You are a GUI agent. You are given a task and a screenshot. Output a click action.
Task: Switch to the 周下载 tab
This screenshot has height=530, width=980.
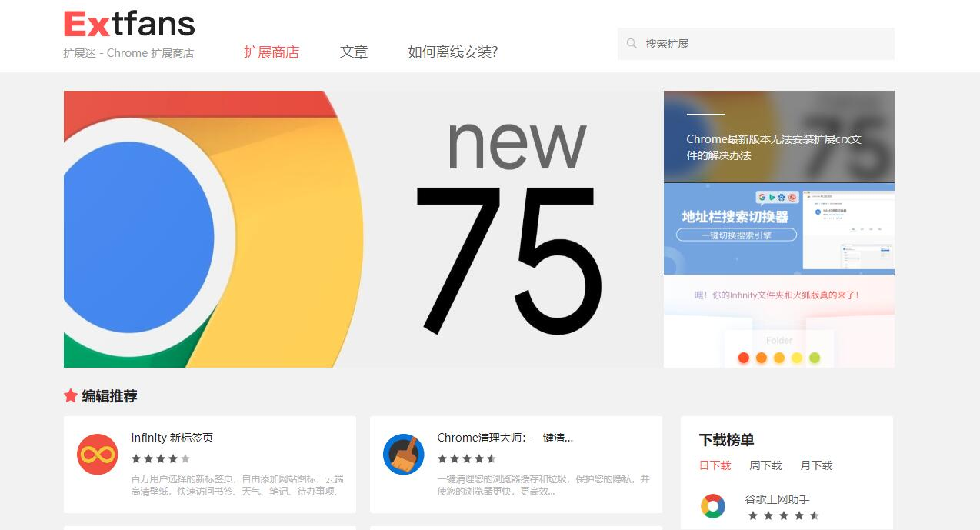(765, 465)
